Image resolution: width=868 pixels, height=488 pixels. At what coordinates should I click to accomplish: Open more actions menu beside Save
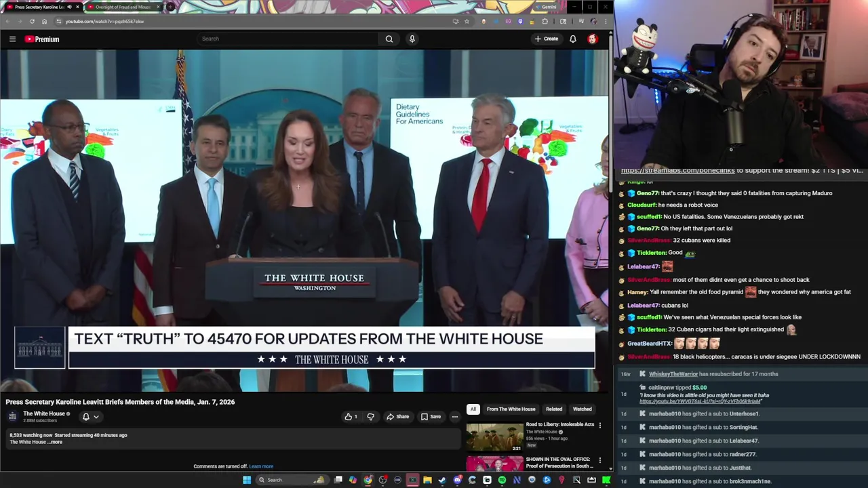[x=455, y=417]
